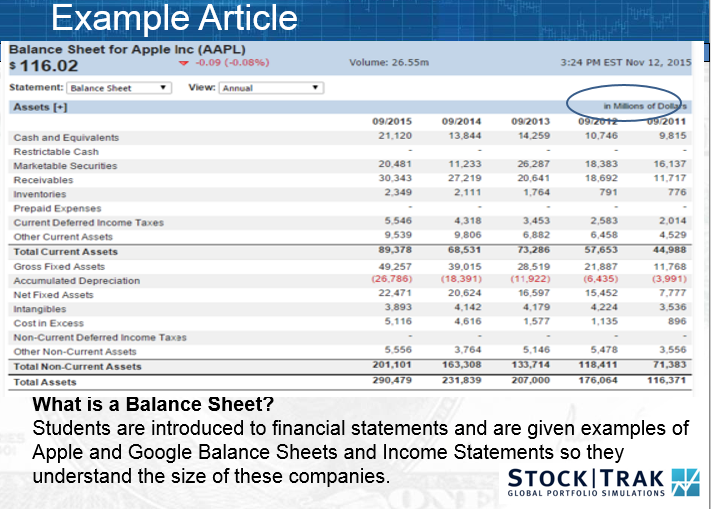The image size is (711, 509).
Task: Open the Statement dropdown showing Balance Sheet
Action: [119, 88]
